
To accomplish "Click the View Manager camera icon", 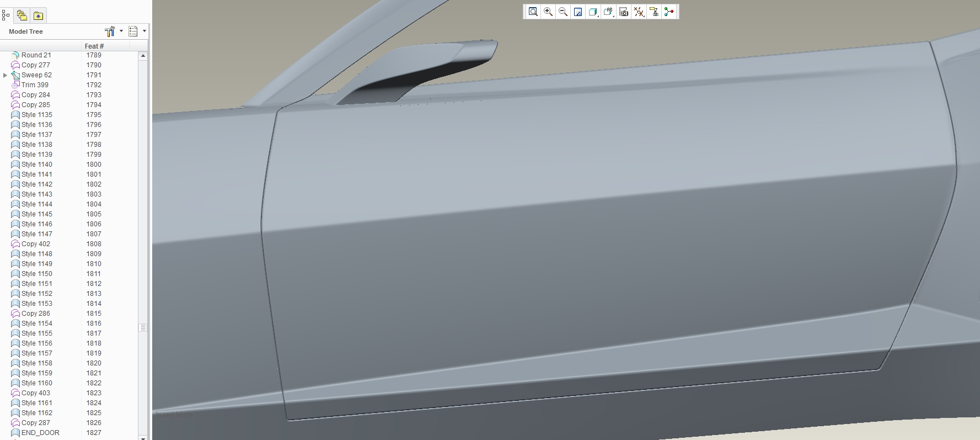I will click(624, 12).
